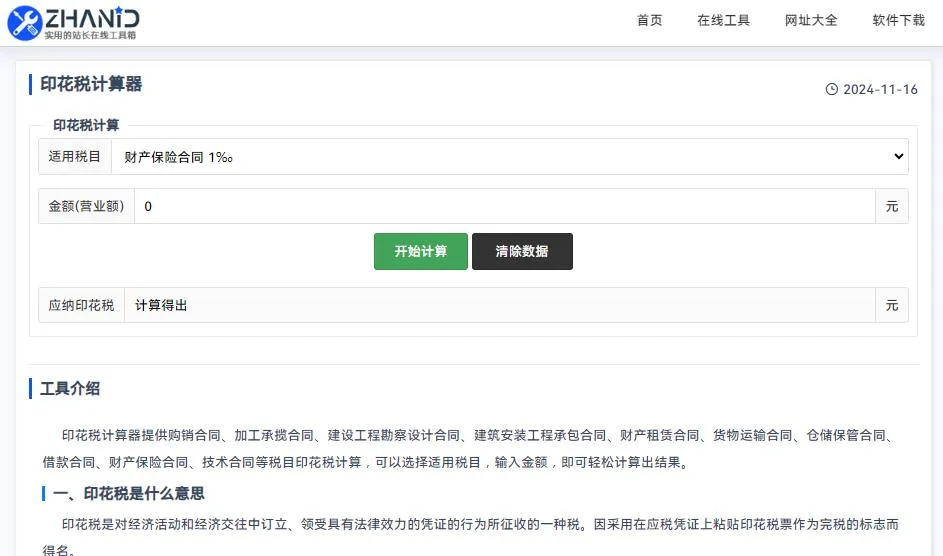This screenshot has height=556, width=943.
Task: Click the date text 2024-11-16
Action: 880,90
